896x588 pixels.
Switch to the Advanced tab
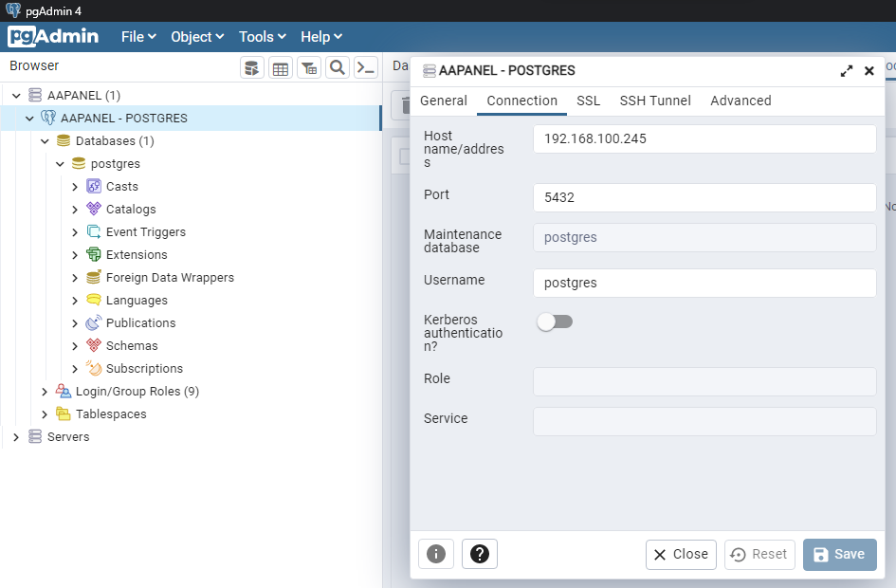(x=741, y=101)
